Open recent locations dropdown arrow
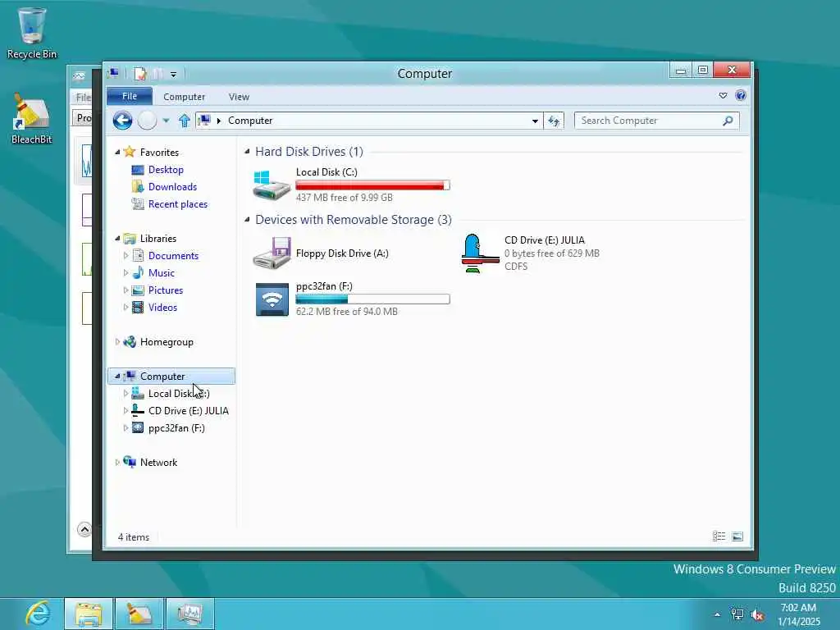The width and height of the screenshot is (840, 630). point(166,121)
